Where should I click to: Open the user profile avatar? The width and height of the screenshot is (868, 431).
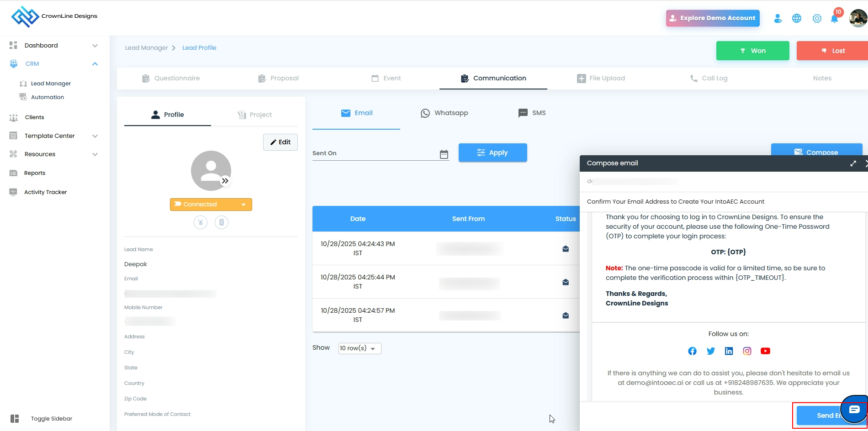click(858, 18)
